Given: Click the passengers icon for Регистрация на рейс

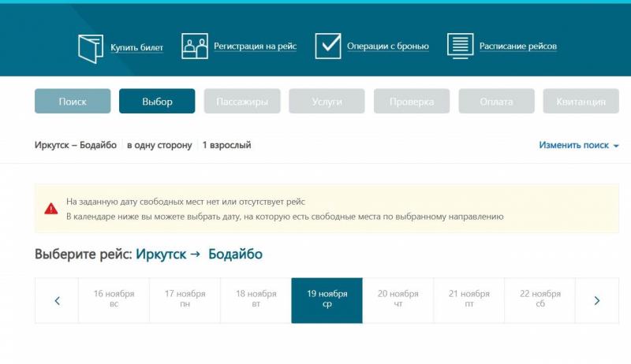Looking at the screenshot, I should tap(195, 46).
